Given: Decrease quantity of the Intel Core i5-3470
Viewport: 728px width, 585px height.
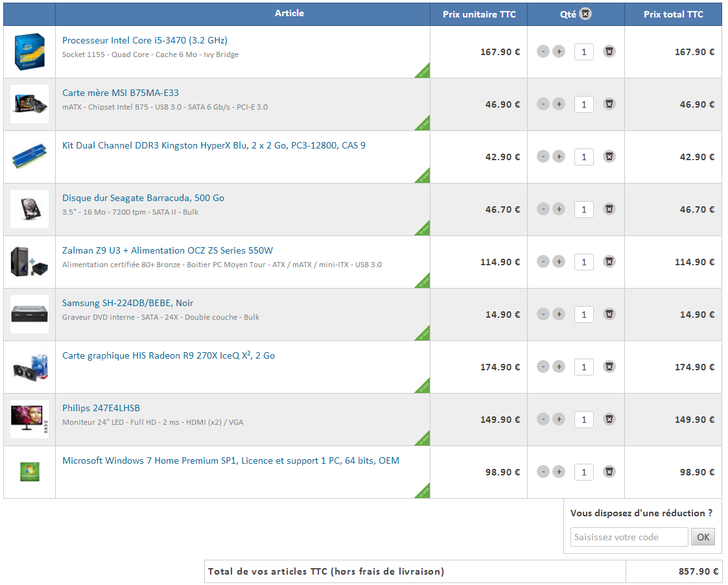Looking at the screenshot, I should coord(543,52).
